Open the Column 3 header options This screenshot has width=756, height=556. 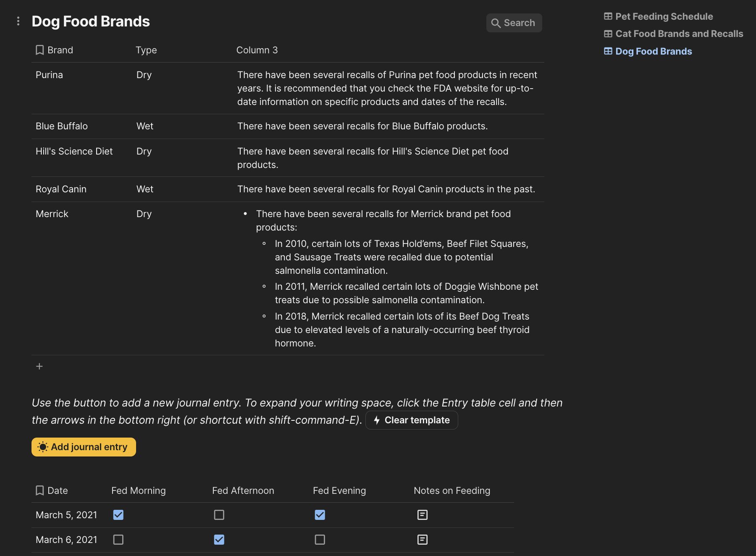pos(257,50)
